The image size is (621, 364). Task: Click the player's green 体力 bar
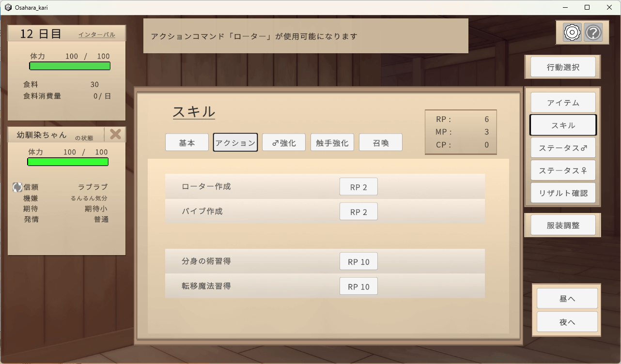[70, 66]
